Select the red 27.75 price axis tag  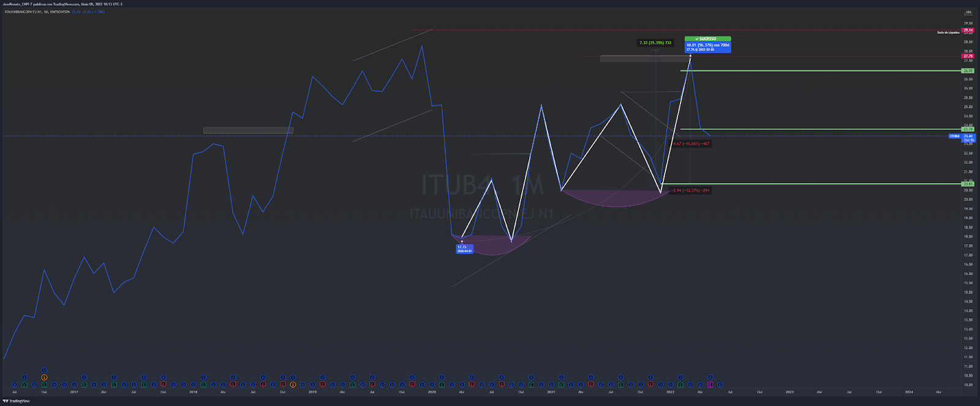[x=968, y=56]
